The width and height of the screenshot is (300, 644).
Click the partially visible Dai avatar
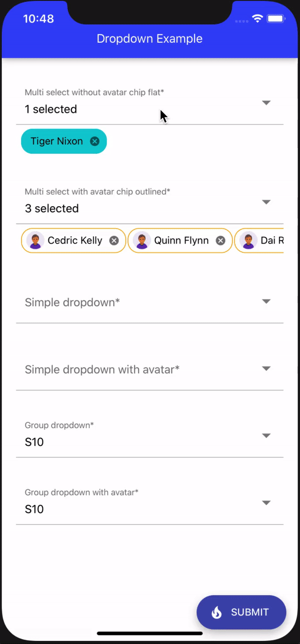point(248,241)
